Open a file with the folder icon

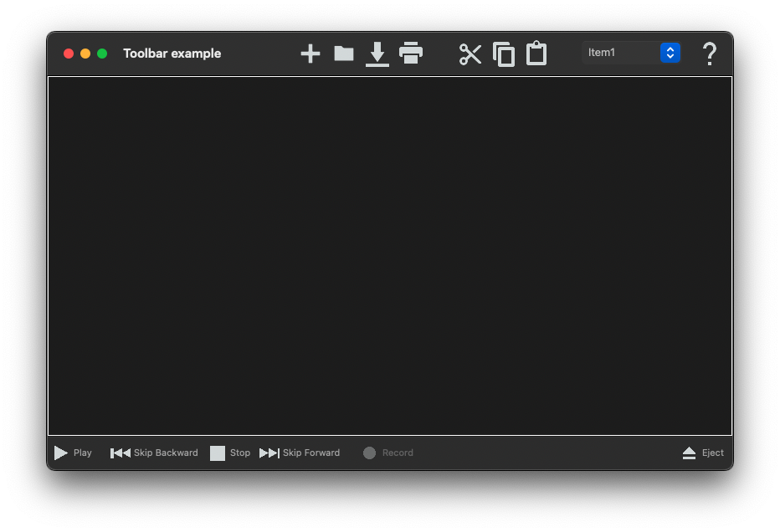tap(344, 54)
